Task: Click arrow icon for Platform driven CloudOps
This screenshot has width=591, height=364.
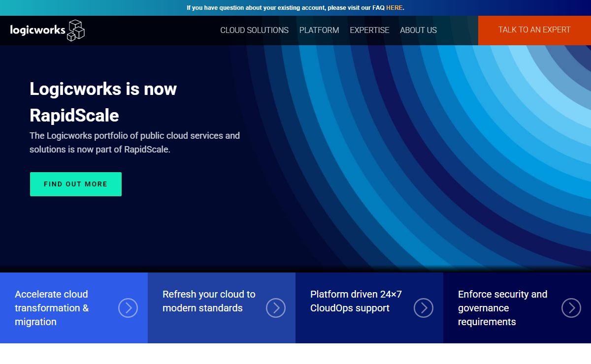Action: tap(424, 308)
